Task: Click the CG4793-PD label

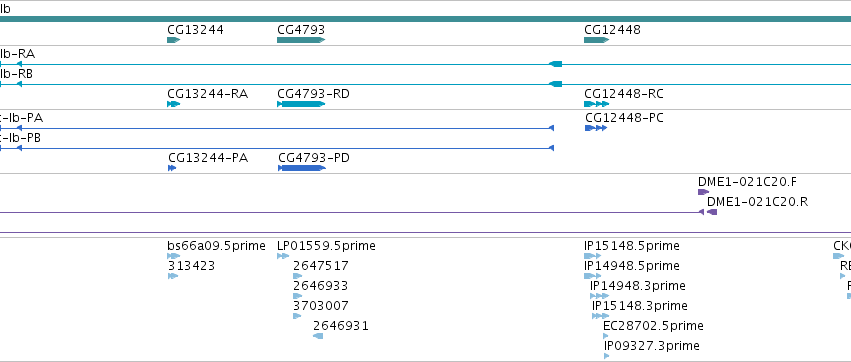Action: [314, 158]
